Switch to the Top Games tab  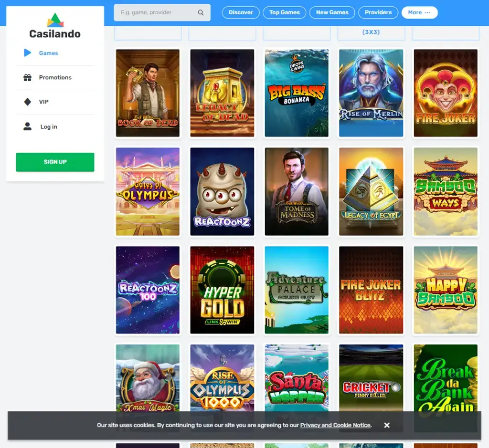(285, 12)
